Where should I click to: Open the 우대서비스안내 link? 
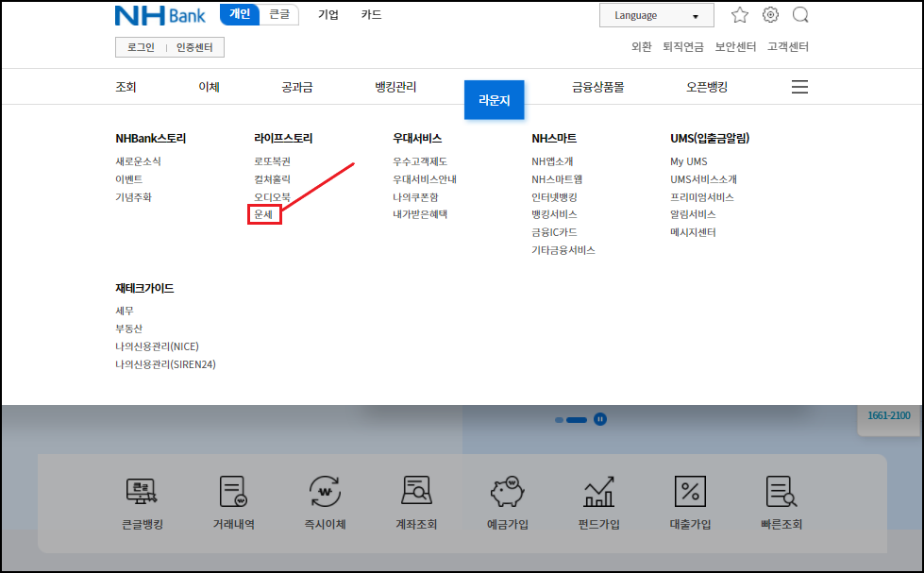click(x=425, y=178)
